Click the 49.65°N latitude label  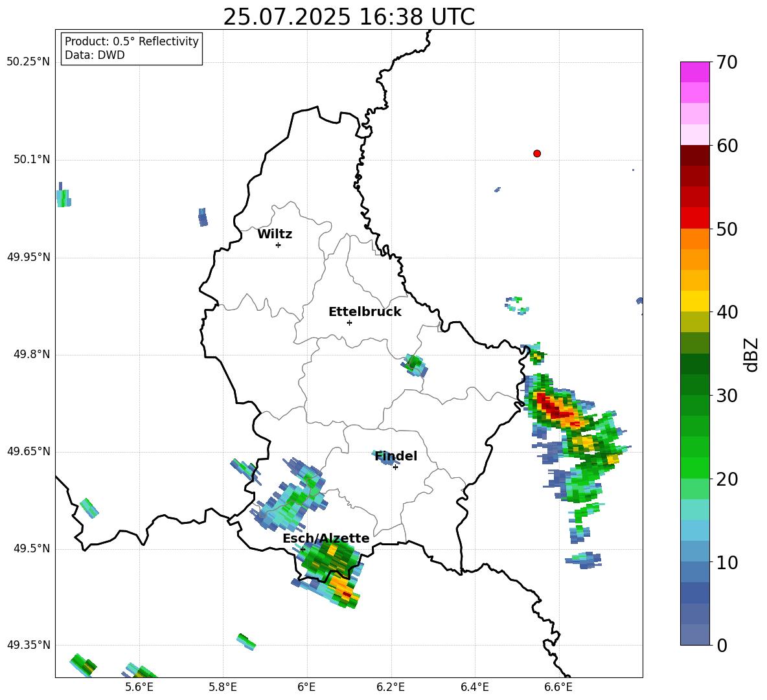coord(29,451)
